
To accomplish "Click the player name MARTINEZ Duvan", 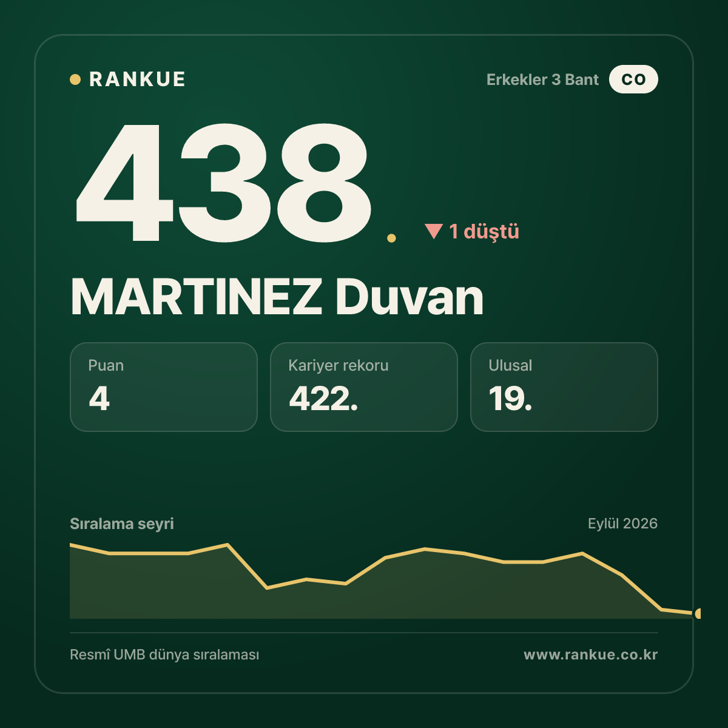I will click(277, 297).
